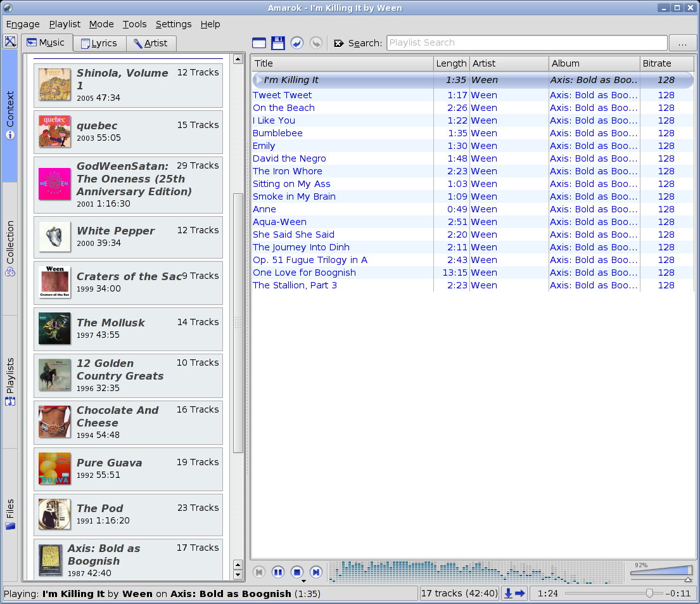
Task: Select the Files sidebar tab
Action: click(10, 514)
